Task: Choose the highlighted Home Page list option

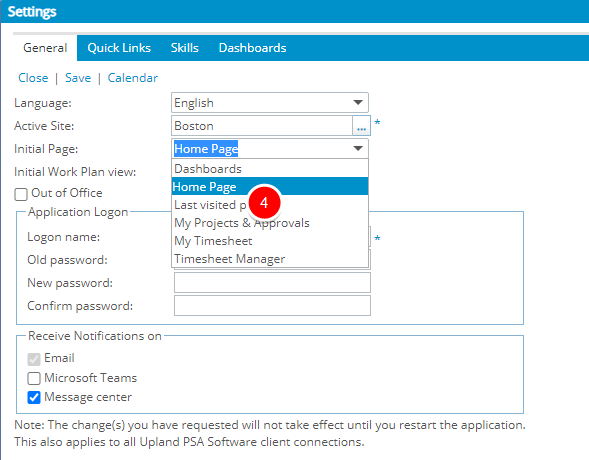Action: 270,187
